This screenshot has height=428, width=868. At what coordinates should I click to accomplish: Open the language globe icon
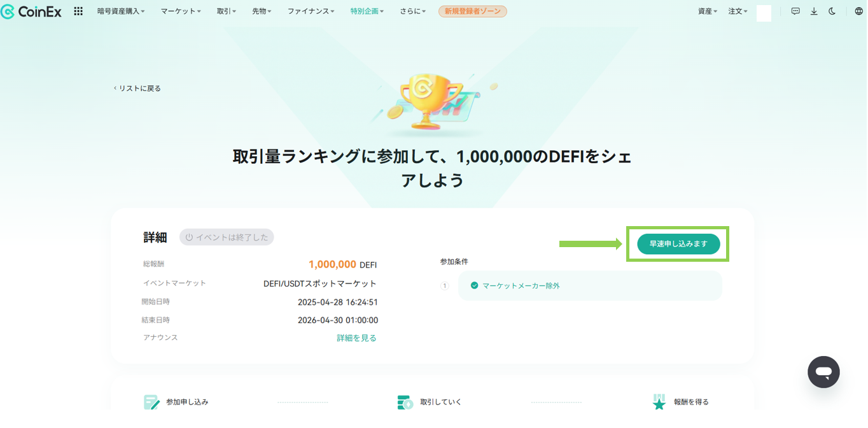coord(858,11)
